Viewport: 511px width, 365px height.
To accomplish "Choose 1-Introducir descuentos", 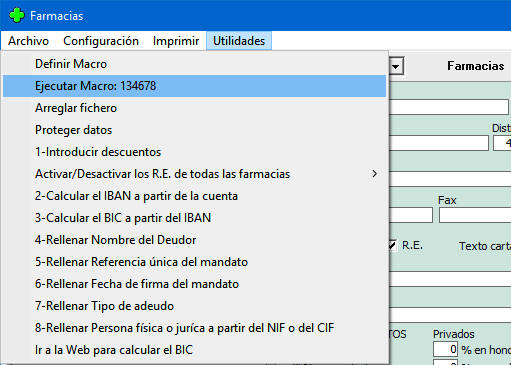I will coord(195,152).
